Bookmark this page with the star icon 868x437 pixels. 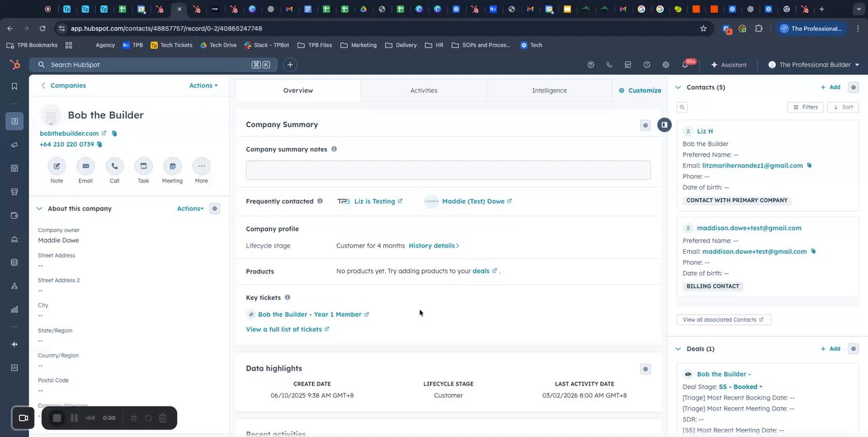point(703,28)
